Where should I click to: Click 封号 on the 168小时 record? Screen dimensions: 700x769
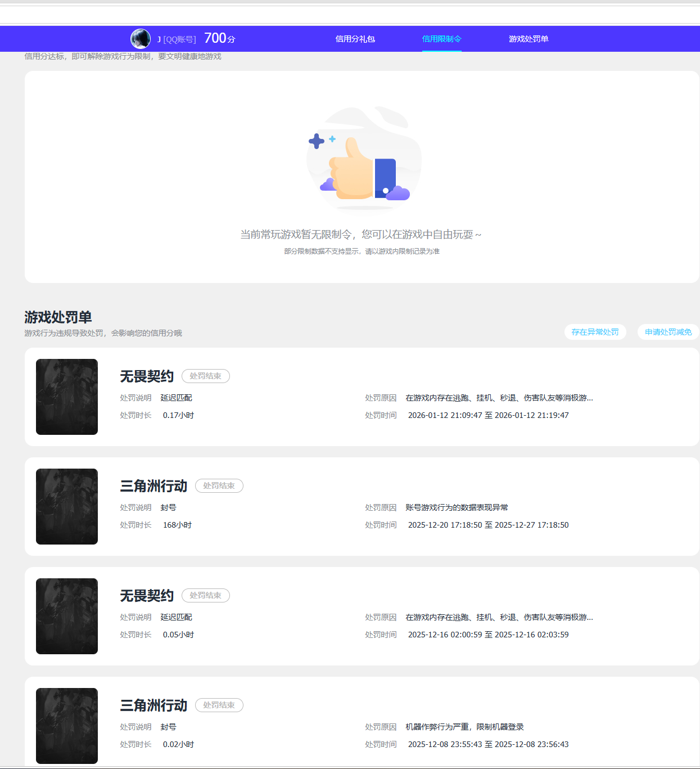pyautogui.click(x=168, y=507)
